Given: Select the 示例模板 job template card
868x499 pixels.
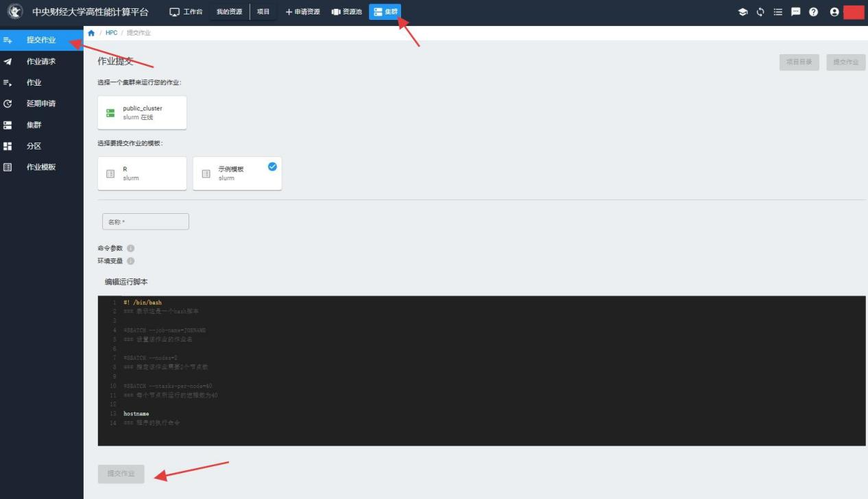Looking at the screenshot, I should [x=237, y=173].
